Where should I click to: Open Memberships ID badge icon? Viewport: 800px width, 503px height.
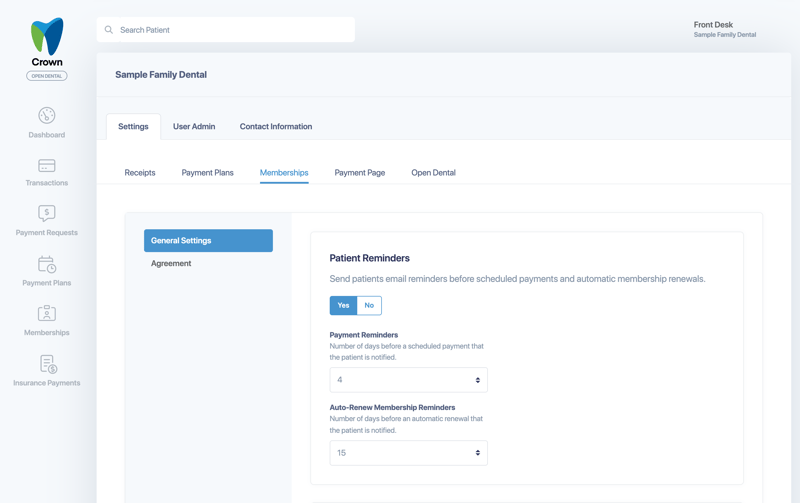[x=46, y=313]
